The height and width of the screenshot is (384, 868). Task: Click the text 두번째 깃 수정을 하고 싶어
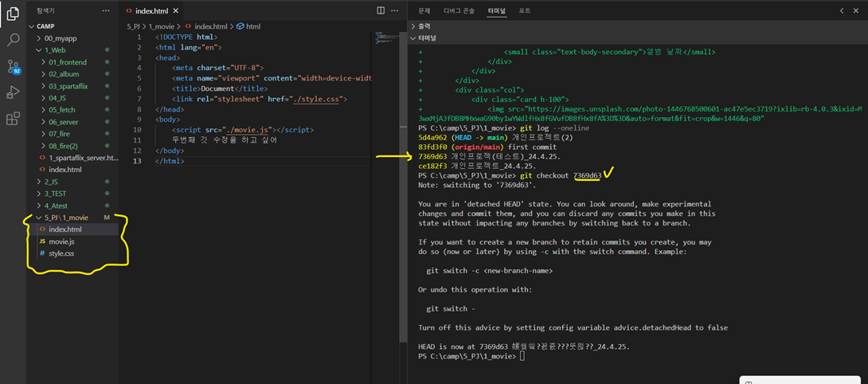tap(225, 140)
